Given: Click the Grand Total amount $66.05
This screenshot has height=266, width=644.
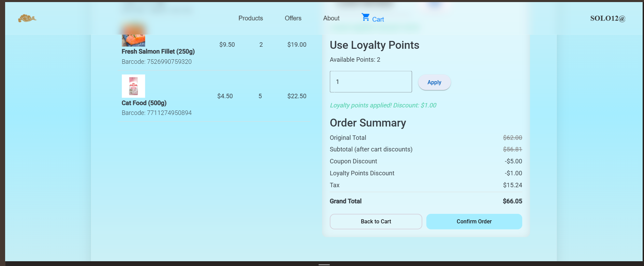Looking at the screenshot, I should coord(512,201).
